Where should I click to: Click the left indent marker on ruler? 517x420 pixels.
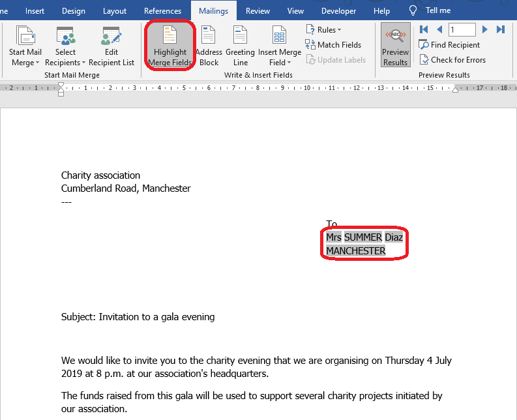pyautogui.click(x=61, y=89)
